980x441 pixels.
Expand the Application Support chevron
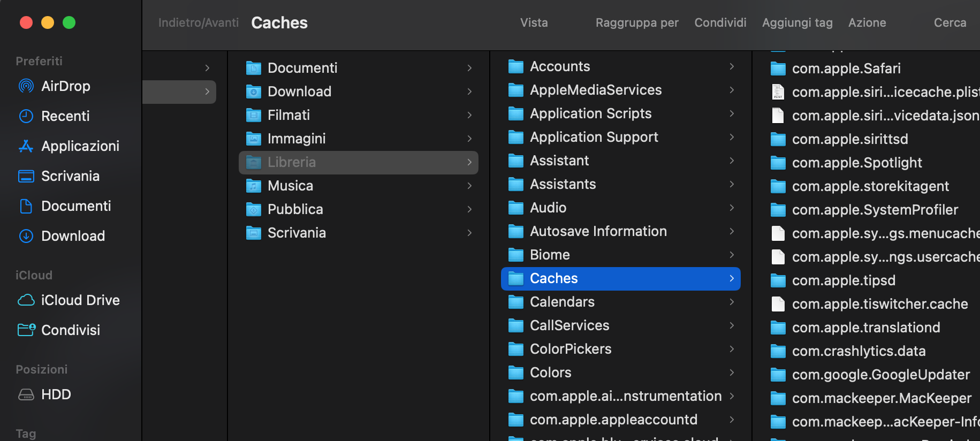732,137
